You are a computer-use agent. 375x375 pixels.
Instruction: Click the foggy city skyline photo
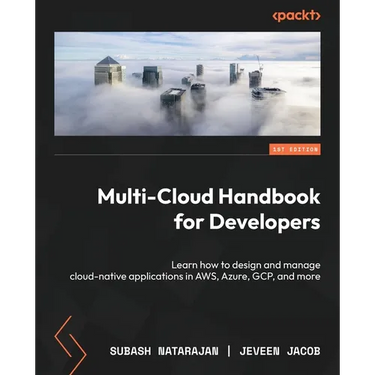(x=187, y=84)
